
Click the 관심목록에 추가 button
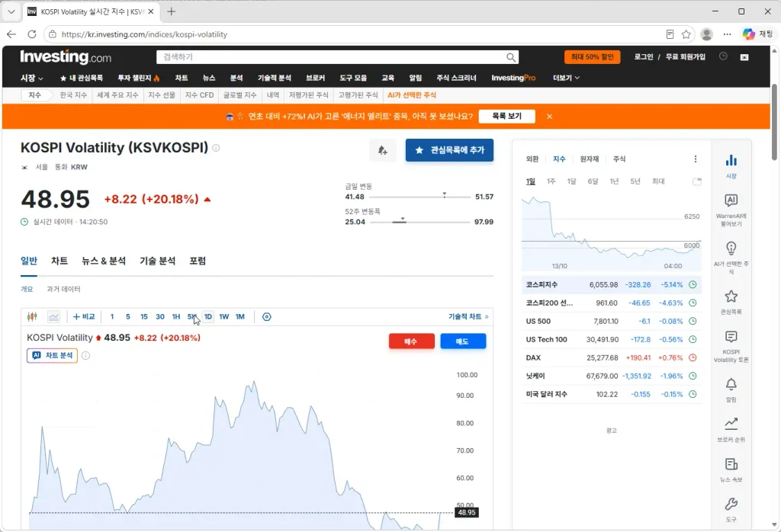pyautogui.click(x=449, y=150)
